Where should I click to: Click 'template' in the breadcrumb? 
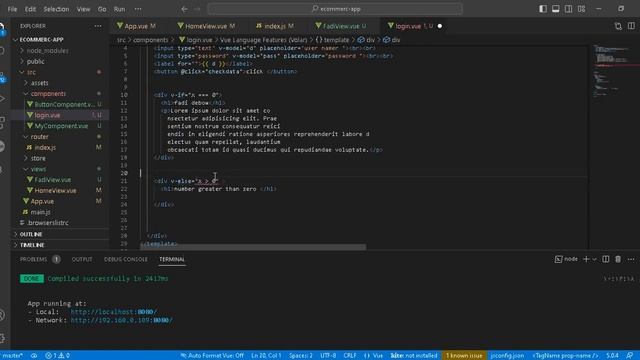pyautogui.click(x=336, y=40)
